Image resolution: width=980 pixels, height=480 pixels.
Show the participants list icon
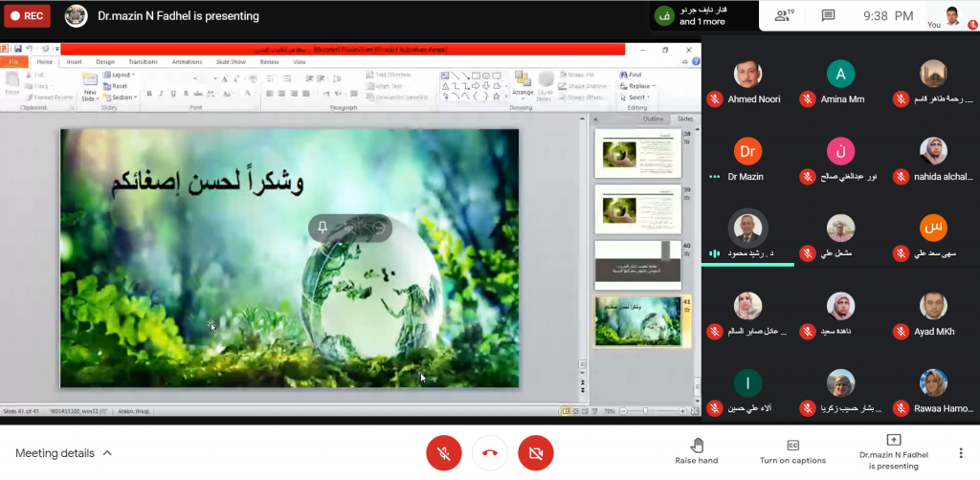click(784, 15)
